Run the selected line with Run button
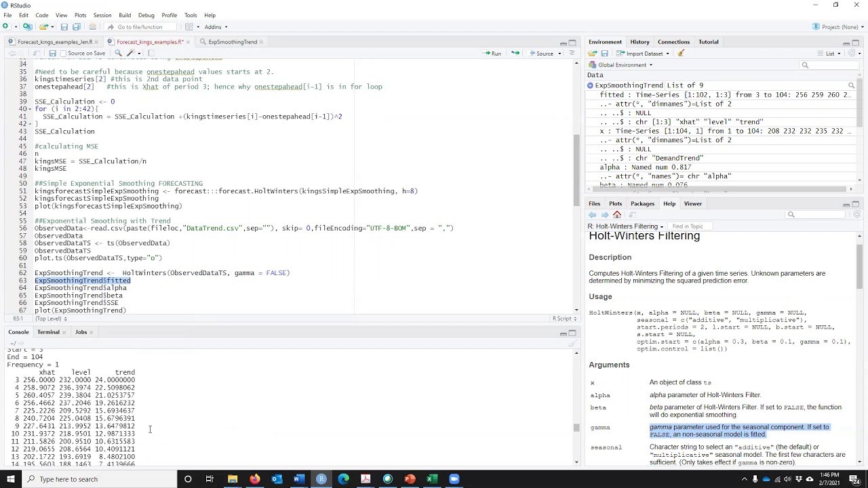Image resolution: width=868 pixels, height=488 pixels. click(492, 53)
